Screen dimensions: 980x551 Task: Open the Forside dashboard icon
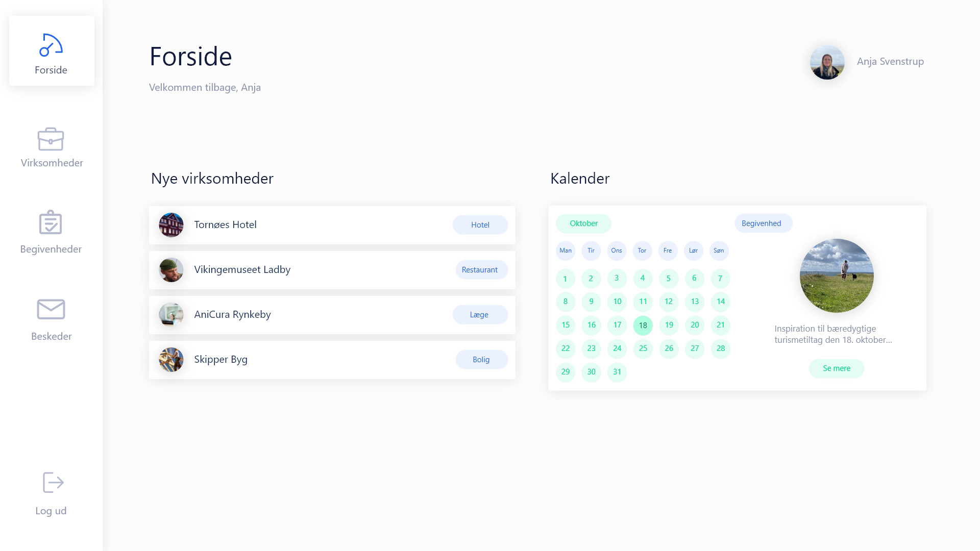[51, 45]
